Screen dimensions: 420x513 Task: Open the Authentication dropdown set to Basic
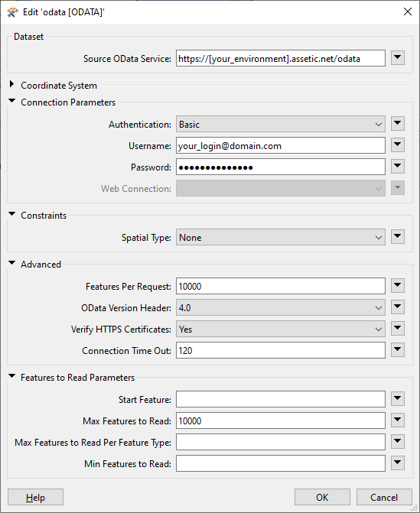(x=281, y=125)
